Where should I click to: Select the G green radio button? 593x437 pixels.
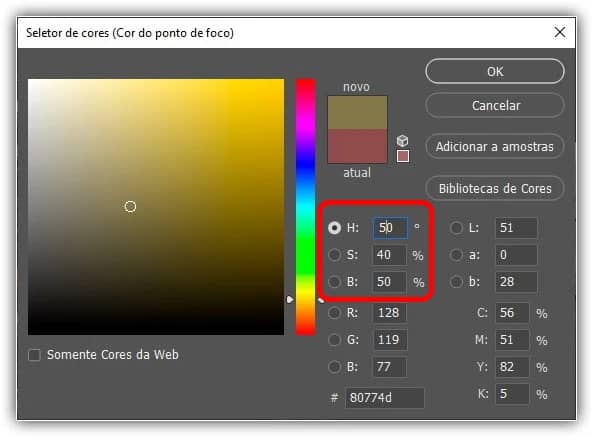[334, 340]
